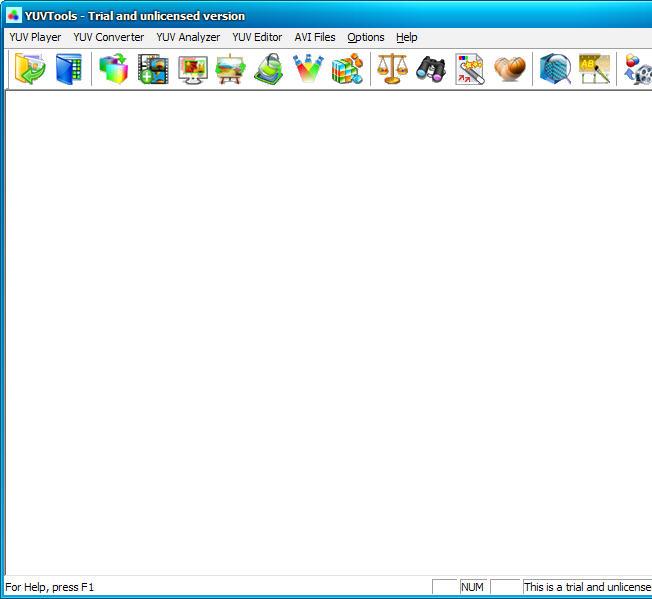Click the document with stars icon
Viewport: 652px width, 599px height.
pyautogui.click(x=469, y=69)
